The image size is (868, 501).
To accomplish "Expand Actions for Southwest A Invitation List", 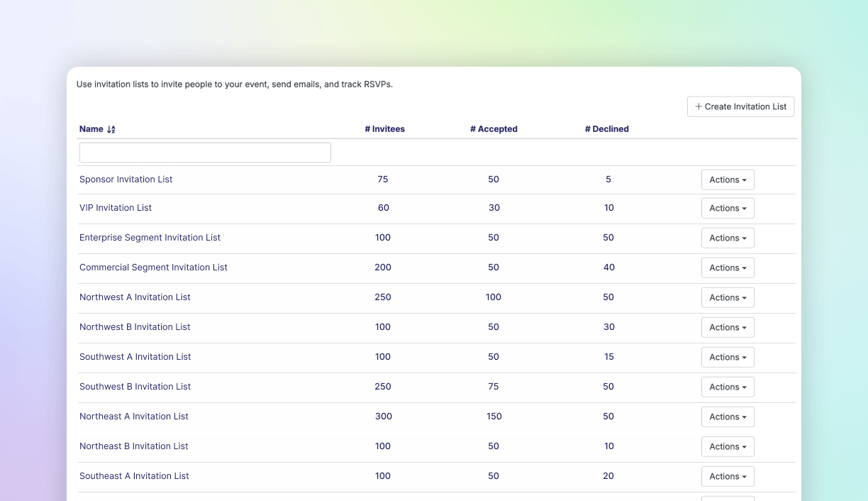I will 728,357.
